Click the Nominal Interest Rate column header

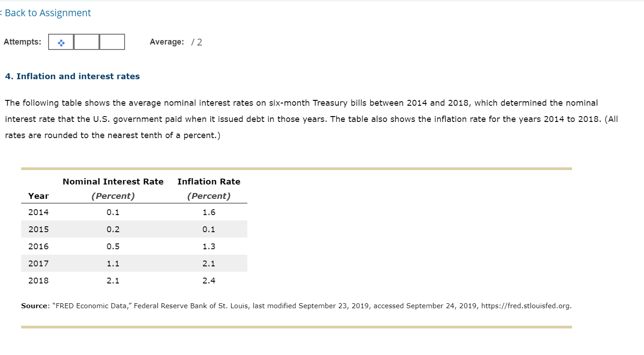click(x=113, y=181)
